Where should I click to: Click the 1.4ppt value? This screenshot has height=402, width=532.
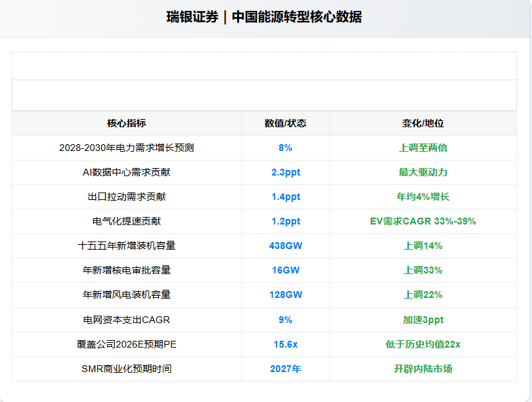pyautogui.click(x=285, y=197)
